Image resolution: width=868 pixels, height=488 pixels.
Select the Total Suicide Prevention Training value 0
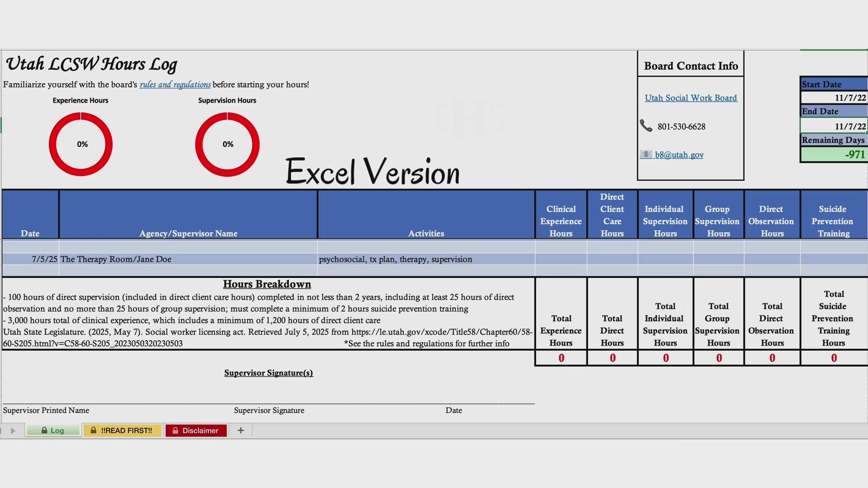tap(834, 358)
